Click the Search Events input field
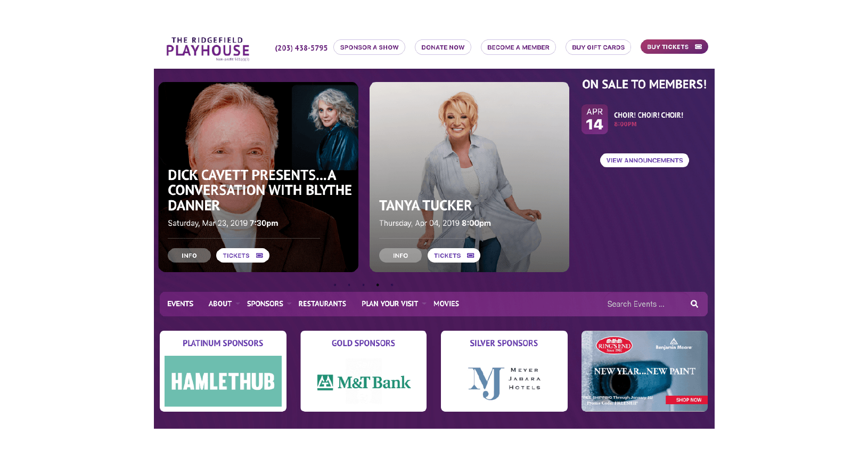The width and height of the screenshot is (868, 458). (x=644, y=304)
